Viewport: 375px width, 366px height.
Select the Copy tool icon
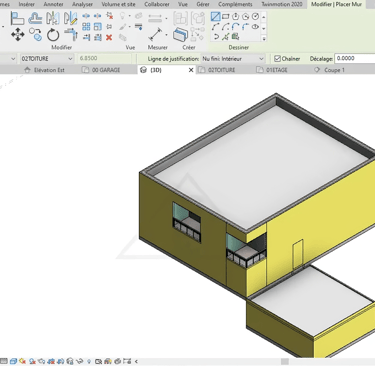point(35,34)
